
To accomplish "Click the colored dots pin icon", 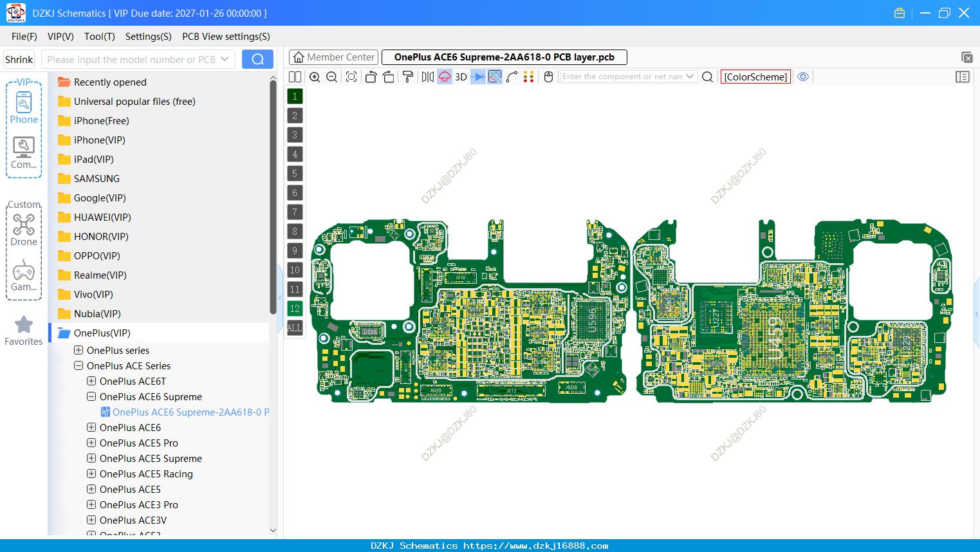I will coord(528,77).
